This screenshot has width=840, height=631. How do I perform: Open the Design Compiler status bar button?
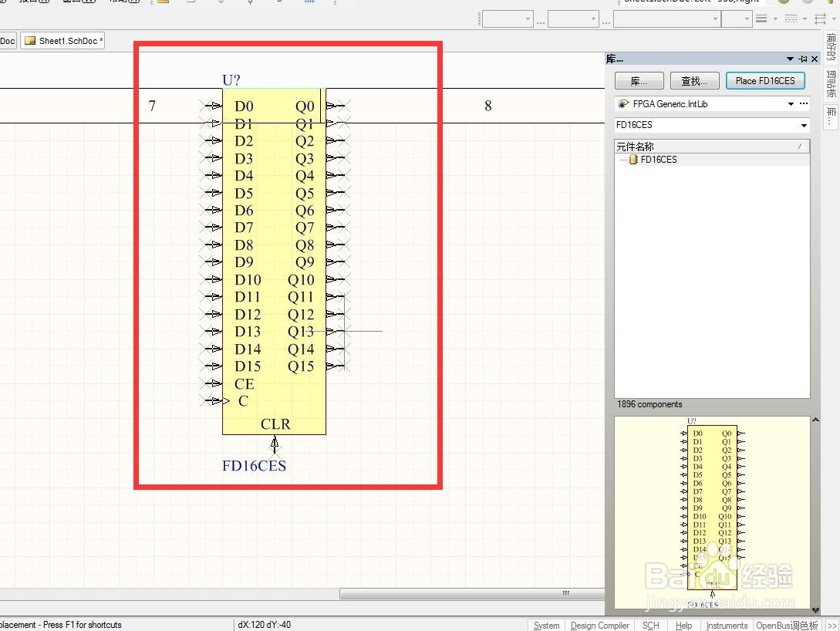click(x=599, y=625)
